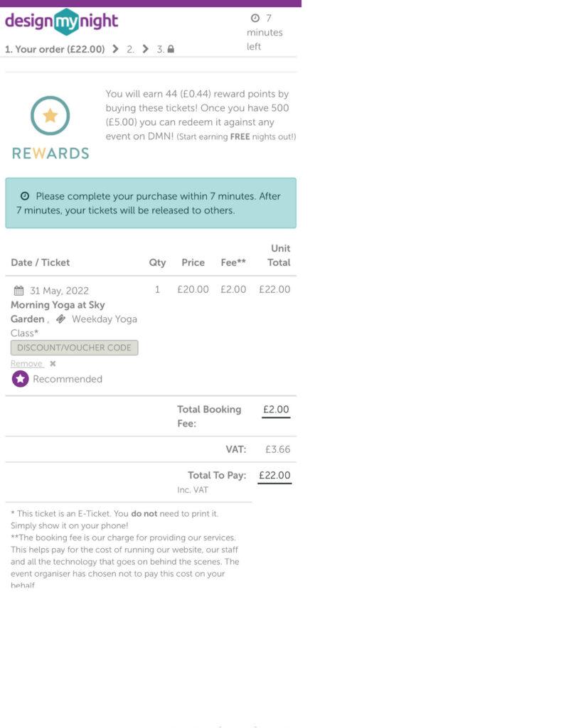The width and height of the screenshot is (566, 728).
Task: Click the designmynight logo
Action: (x=62, y=22)
